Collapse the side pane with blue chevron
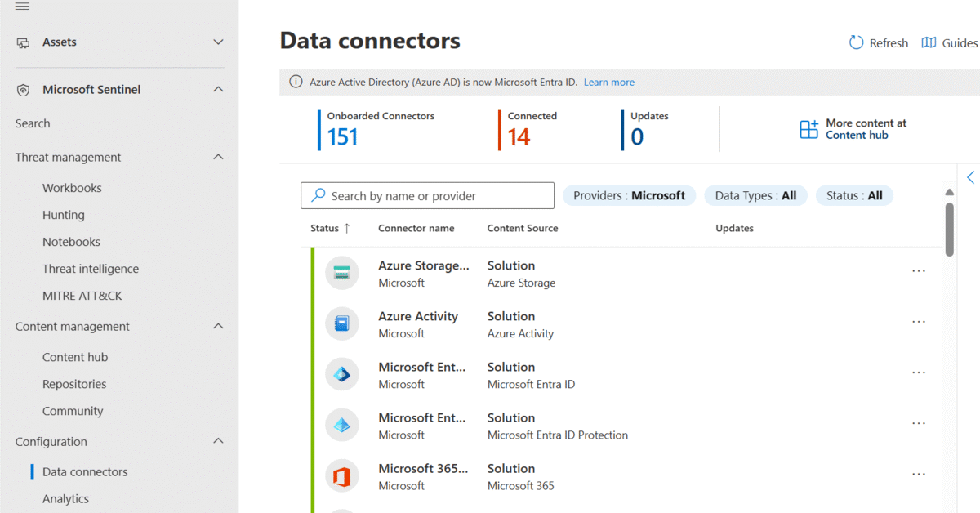Viewport: 980px width, 513px height. pos(970,177)
